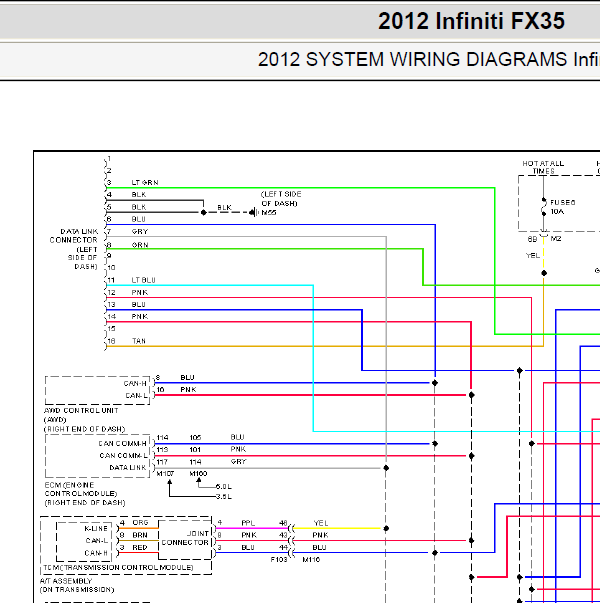Click the '6B' terminal label beside M2
Viewport: 600px width, 603px height.
click(532, 239)
